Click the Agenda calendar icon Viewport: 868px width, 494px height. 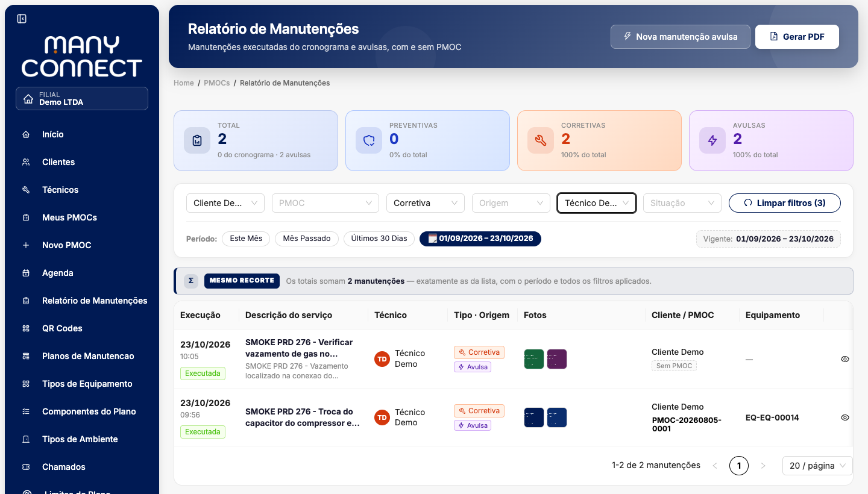(26, 273)
